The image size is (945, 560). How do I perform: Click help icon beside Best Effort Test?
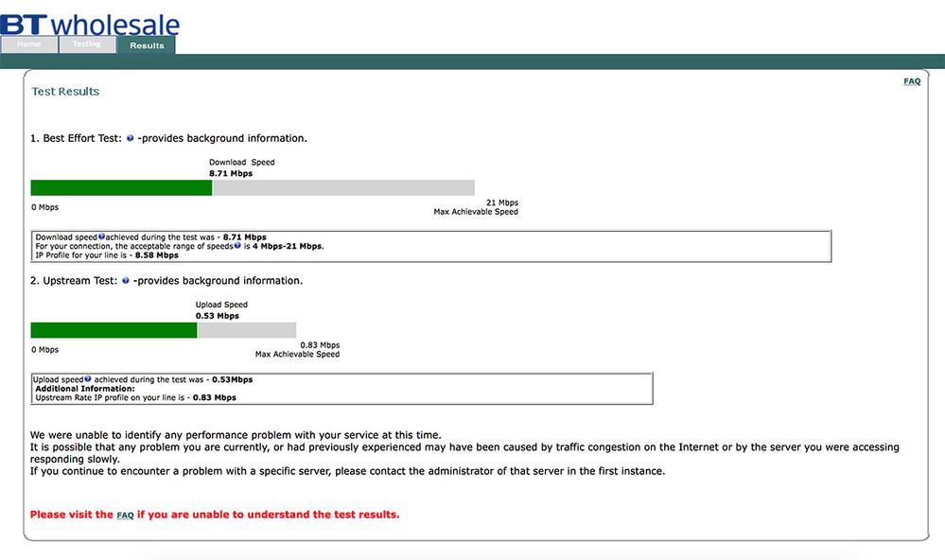pos(130,139)
